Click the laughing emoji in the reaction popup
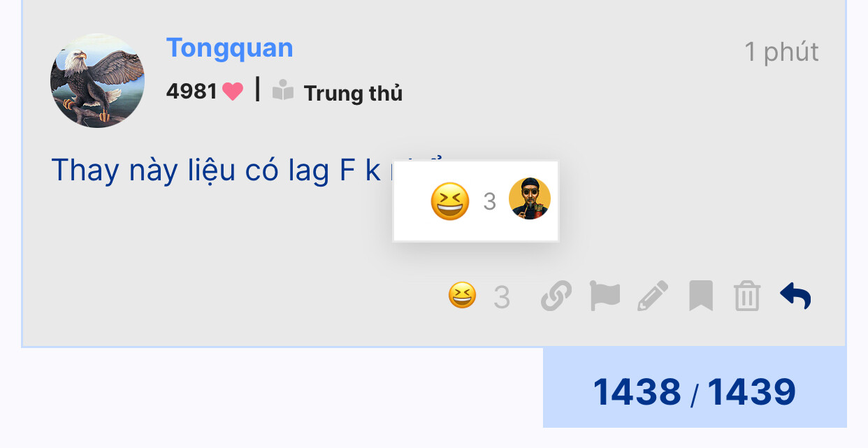Image resolution: width=868 pixels, height=448 pixels. click(x=450, y=201)
